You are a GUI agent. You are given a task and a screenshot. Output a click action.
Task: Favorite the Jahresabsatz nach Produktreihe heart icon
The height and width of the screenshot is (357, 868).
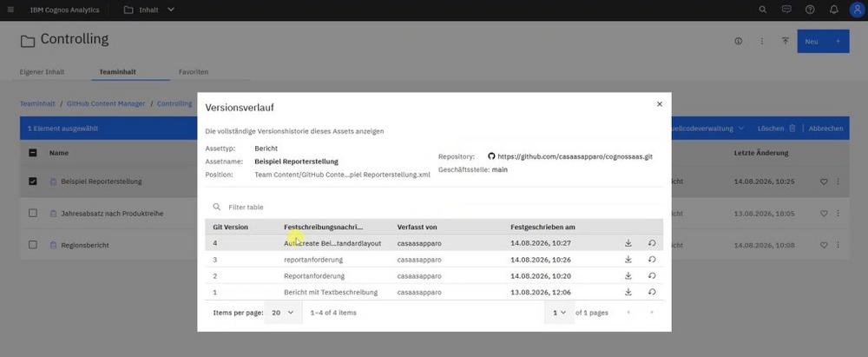point(824,214)
